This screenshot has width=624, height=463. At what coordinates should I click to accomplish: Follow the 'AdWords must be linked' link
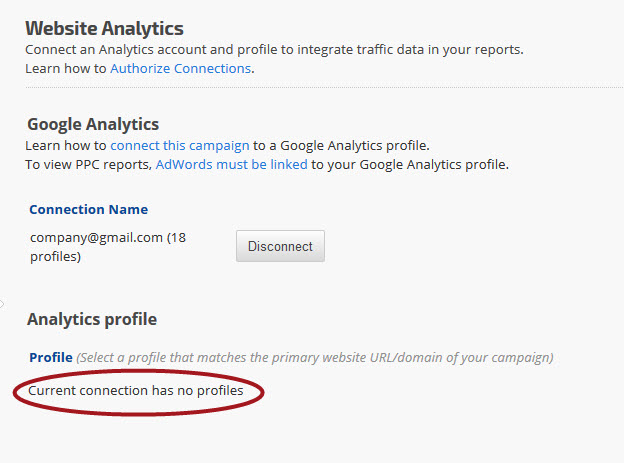click(x=231, y=164)
